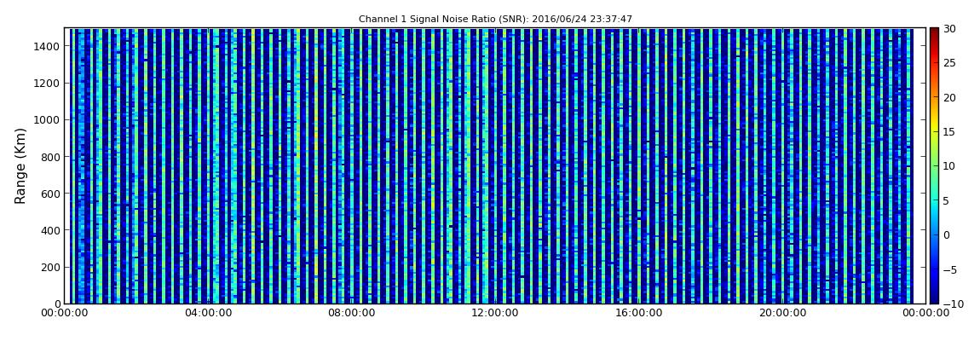Click the colorbar value 15
The image size is (980, 347).
click(x=949, y=132)
